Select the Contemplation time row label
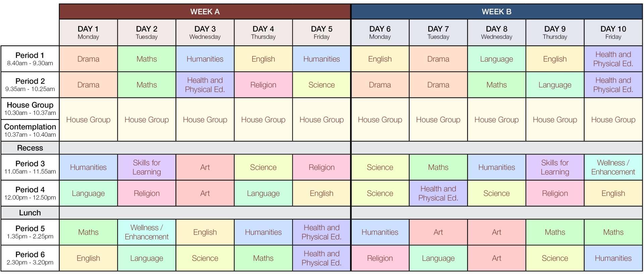Screen dimensions: 644x274 pyautogui.click(x=30, y=130)
